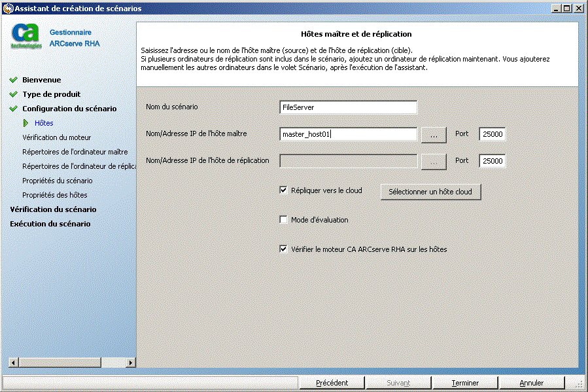Click inside the Nom du scénario field
Viewport: 588px width, 392px height.
348,107
